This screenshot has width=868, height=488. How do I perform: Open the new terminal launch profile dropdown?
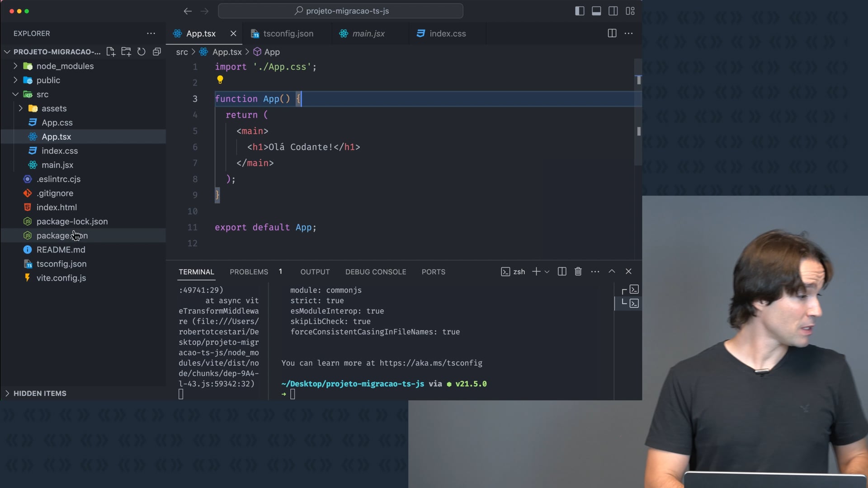[547, 272]
